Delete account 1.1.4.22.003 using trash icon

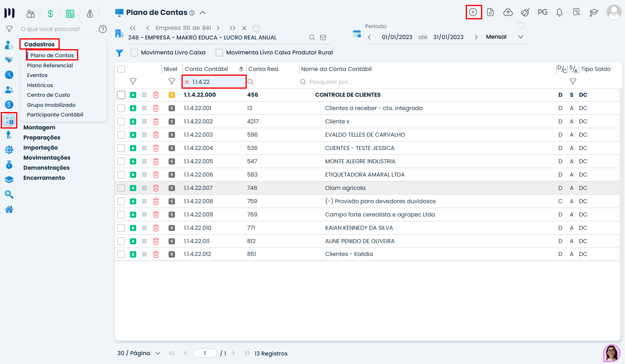156,135
